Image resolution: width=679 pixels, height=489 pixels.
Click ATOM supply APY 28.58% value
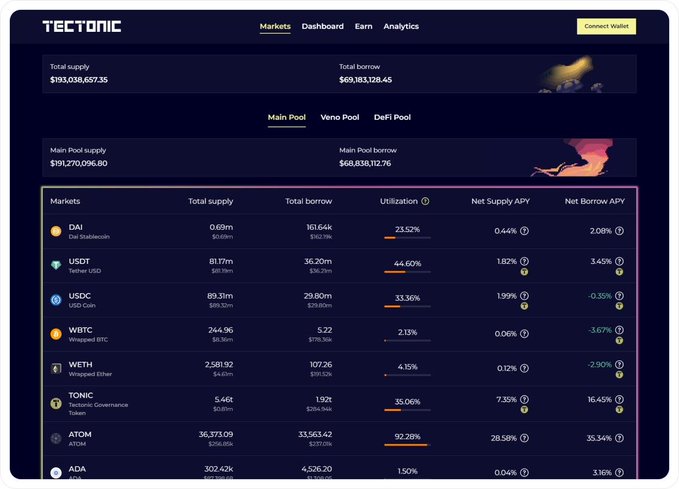tap(504, 438)
